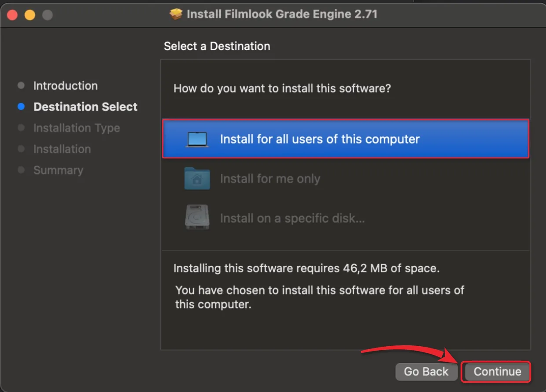Select the Installation step in sidebar
The height and width of the screenshot is (392, 546).
[62, 149]
